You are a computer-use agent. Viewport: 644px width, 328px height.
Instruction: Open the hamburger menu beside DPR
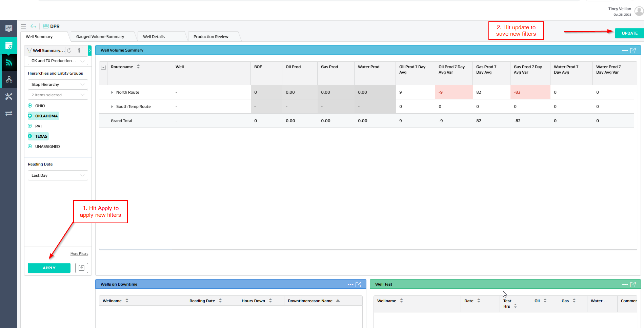point(23,26)
